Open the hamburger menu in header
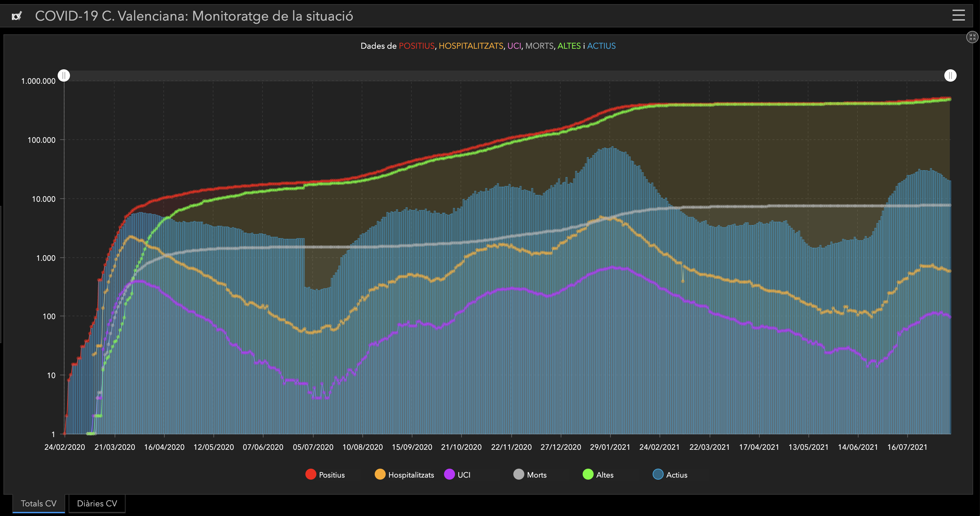The width and height of the screenshot is (980, 516). (958, 15)
